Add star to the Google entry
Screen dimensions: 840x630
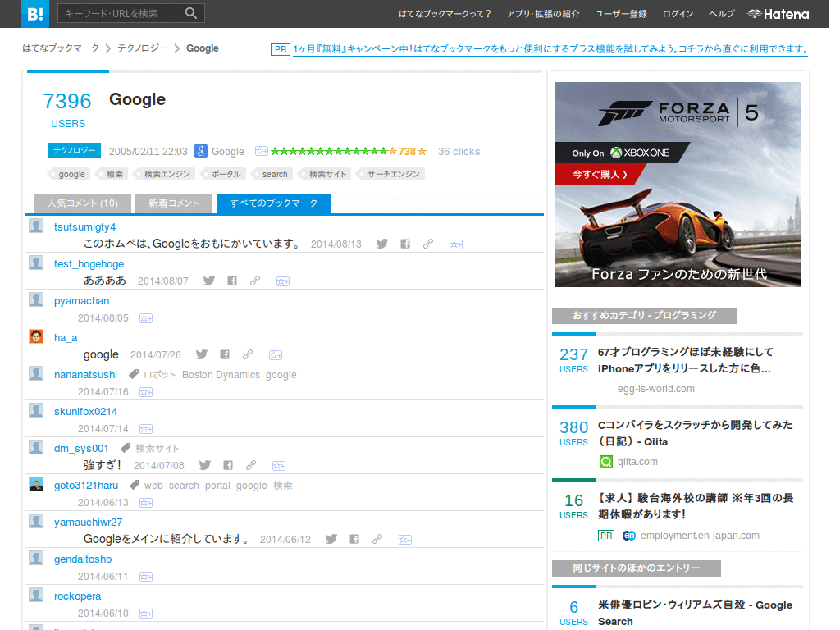pyautogui.click(x=262, y=151)
